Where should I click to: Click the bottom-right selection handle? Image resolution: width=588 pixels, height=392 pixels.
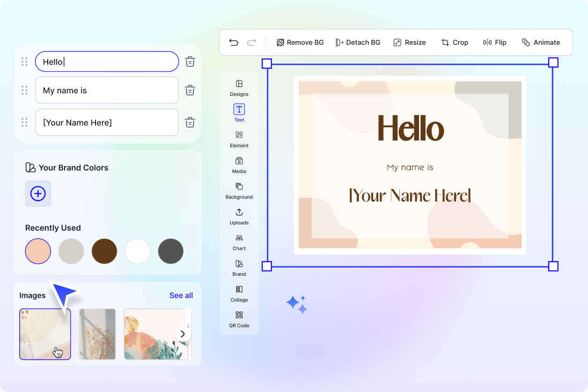pos(553,267)
